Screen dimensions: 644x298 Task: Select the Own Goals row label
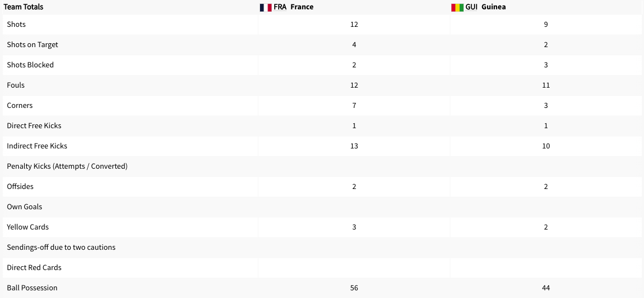(x=24, y=207)
